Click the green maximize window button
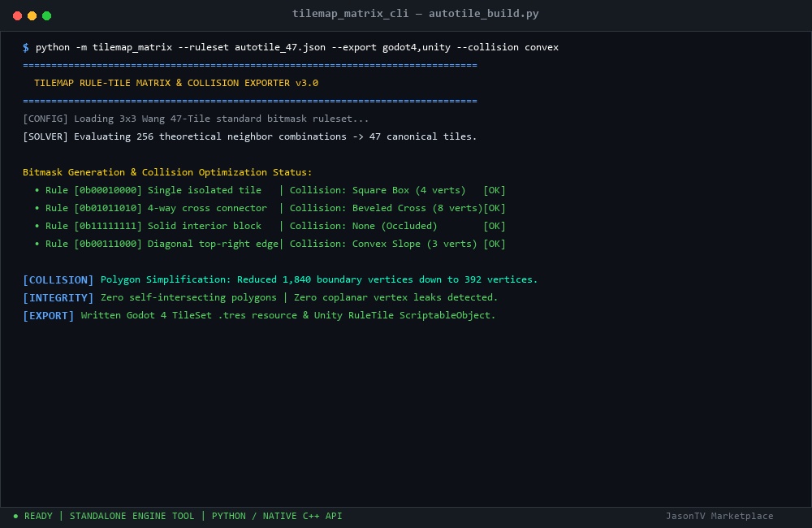The width and height of the screenshot is (812, 528). tap(46, 15)
